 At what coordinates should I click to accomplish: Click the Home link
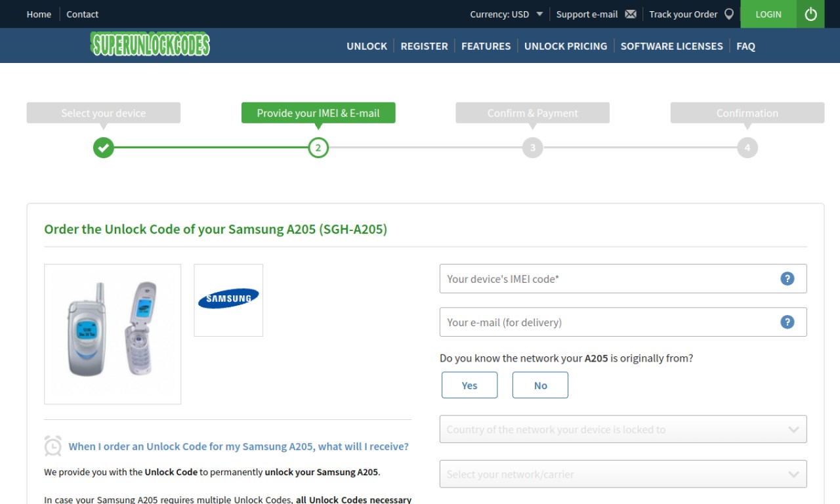[39, 14]
